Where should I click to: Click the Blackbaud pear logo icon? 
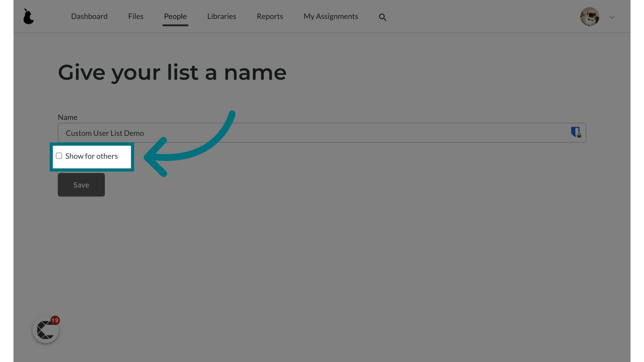click(28, 16)
